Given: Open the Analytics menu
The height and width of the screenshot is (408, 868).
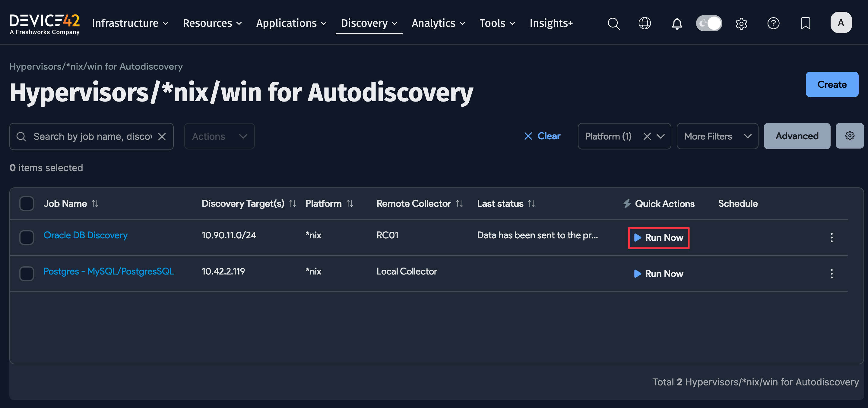Looking at the screenshot, I should (x=438, y=23).
